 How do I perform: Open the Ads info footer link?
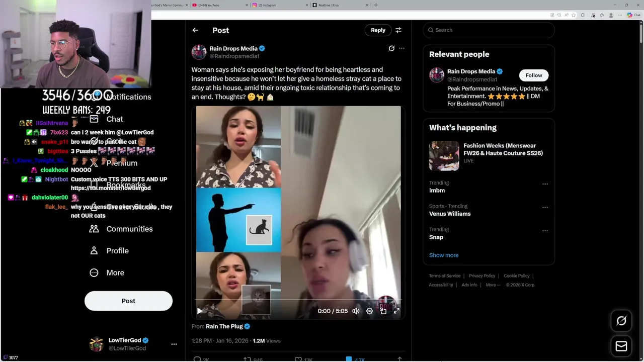[x=469, y=285]
